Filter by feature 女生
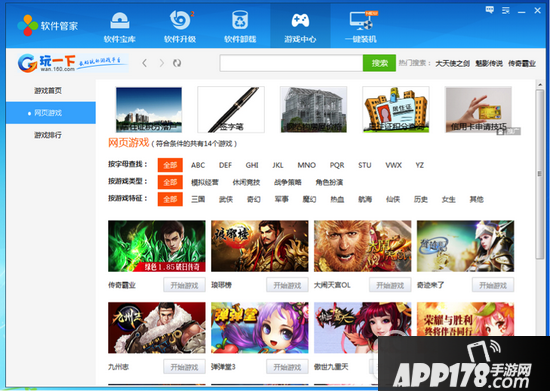The height and width of the screenshot is (391, 550). (449, 200)
